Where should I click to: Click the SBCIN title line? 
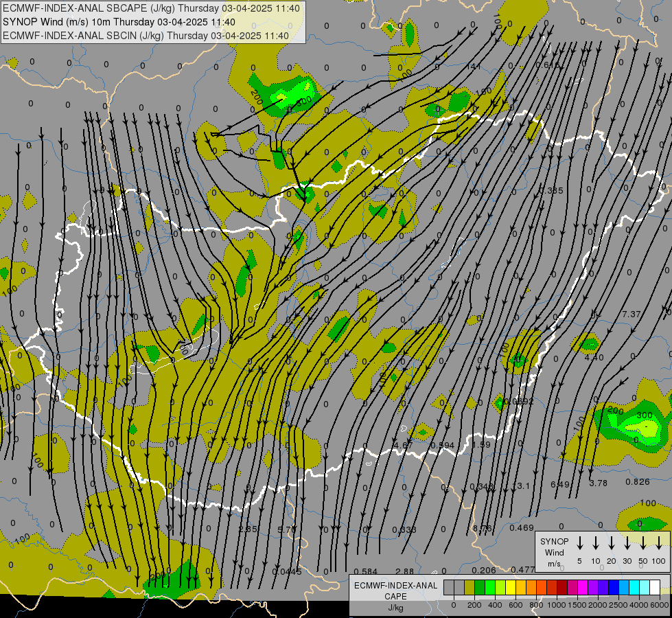(x=146, y=36)
